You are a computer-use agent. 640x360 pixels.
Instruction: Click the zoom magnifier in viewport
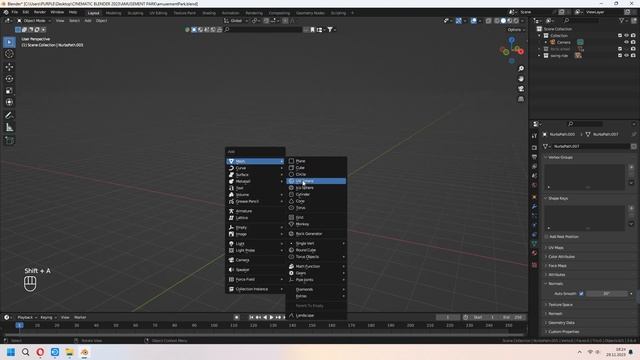(521, 69)
